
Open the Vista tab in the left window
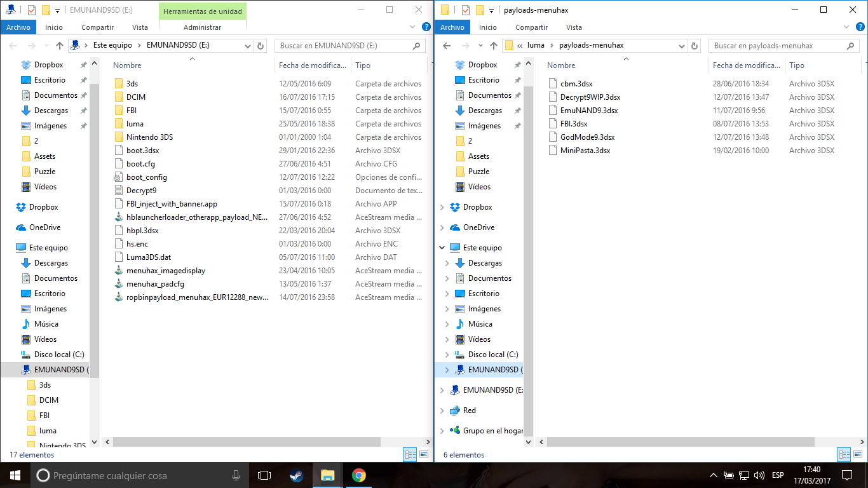(x=140, y=27)
